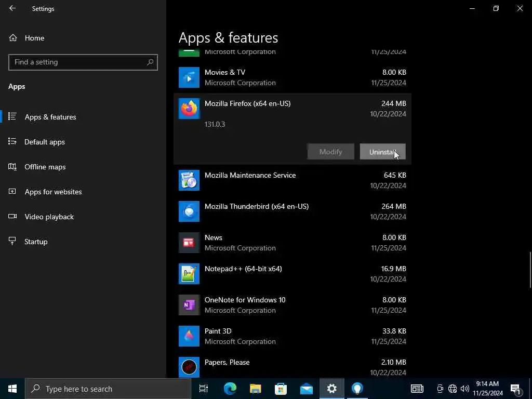Click the taskbar search box
The image size is (532, 399).
(x=108, y=389)
